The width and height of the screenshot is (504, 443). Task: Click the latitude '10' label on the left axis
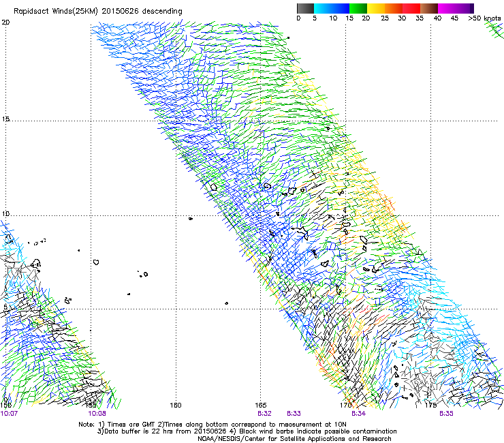tap(5, 213)
